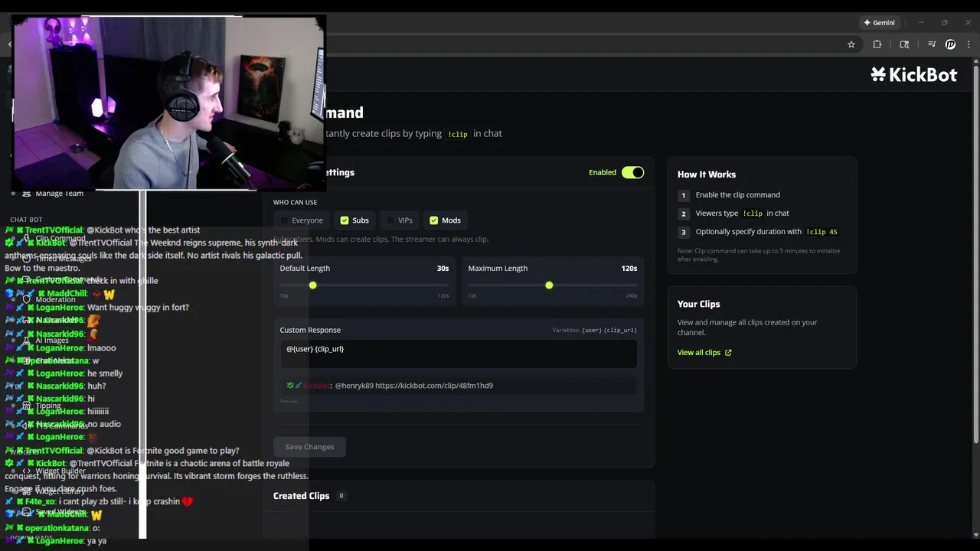Toggle the Enabled switch for clip command
Screen dimensions: 980x551
pyautogui.click(x=632, y=172)
